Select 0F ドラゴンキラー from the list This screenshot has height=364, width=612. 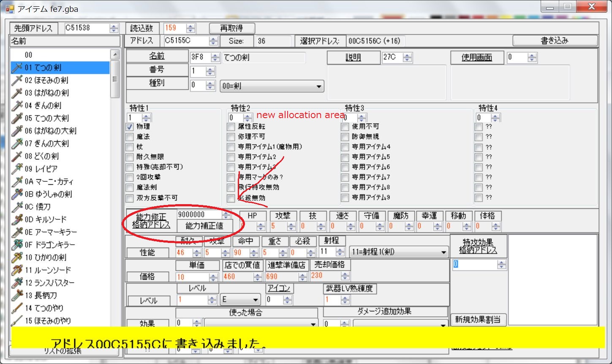(49, 245)
